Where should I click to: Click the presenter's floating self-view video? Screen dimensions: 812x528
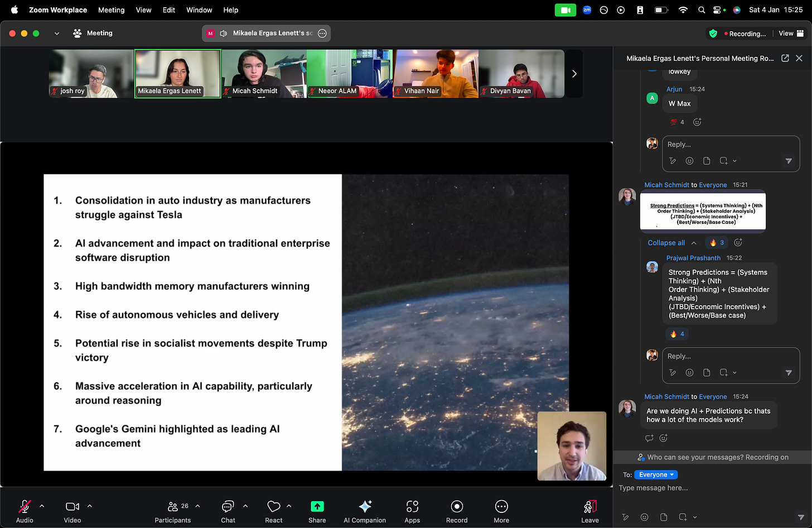(572, 446)
